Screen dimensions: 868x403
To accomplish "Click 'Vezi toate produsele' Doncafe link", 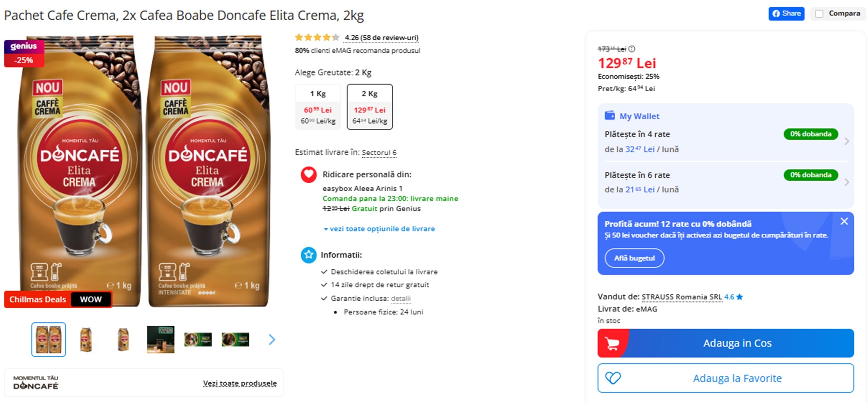I will [x=240, y=383].
